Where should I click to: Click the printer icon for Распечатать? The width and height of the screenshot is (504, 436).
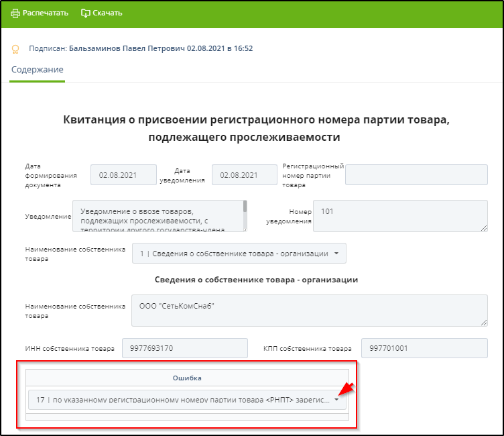coord(15,13)
